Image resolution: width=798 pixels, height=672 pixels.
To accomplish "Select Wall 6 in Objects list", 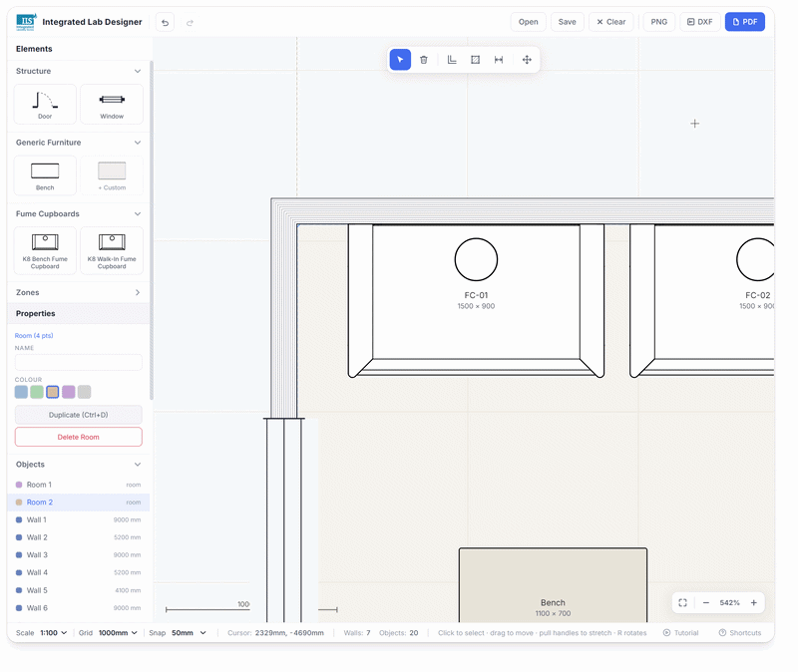I will pos(79,608).
